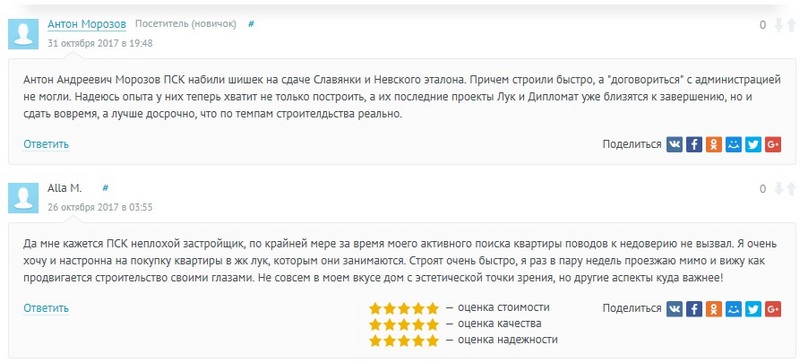This screenshot has height=363, width=800.
Task: Share Anton Morozov's comment on Facebook
Action: (694, 144)
